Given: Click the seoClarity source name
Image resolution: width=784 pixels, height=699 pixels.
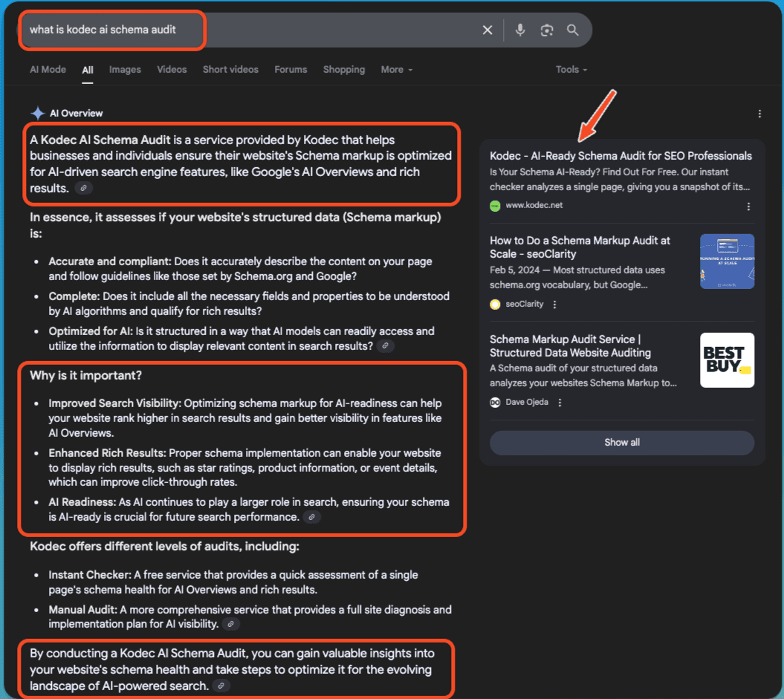Looking at the screenshot, I should [525, 304].
